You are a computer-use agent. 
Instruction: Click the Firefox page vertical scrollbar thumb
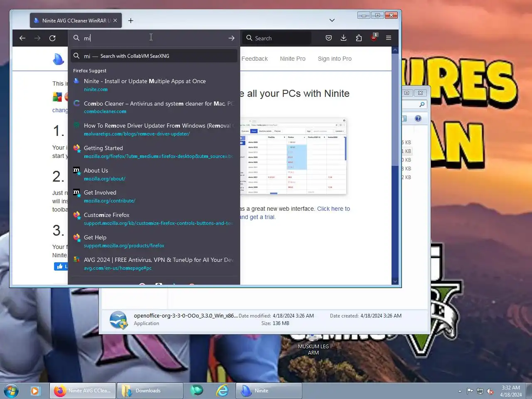395,110
